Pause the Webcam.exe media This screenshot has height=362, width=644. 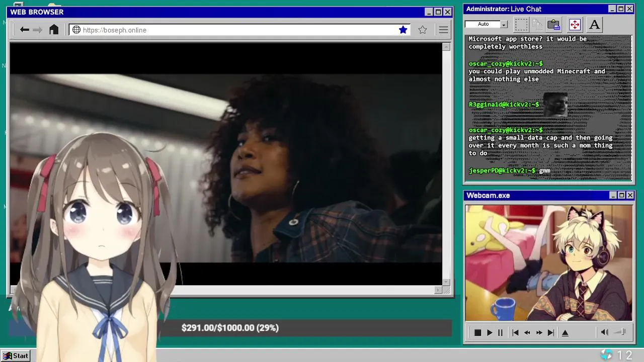click(x=500, y=332)
